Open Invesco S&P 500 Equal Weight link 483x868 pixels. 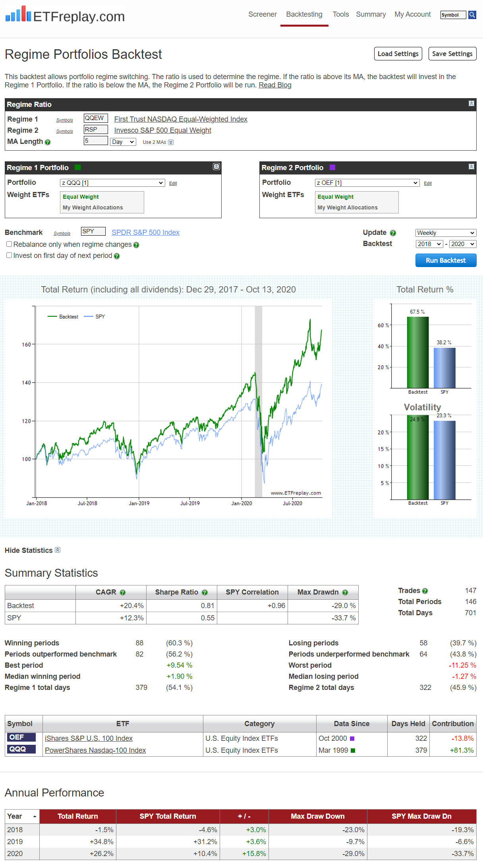click(163, 130)
